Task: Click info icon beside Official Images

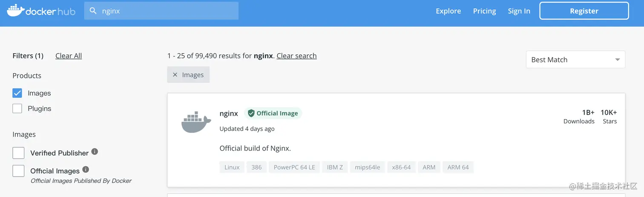Action: (86, 169)
